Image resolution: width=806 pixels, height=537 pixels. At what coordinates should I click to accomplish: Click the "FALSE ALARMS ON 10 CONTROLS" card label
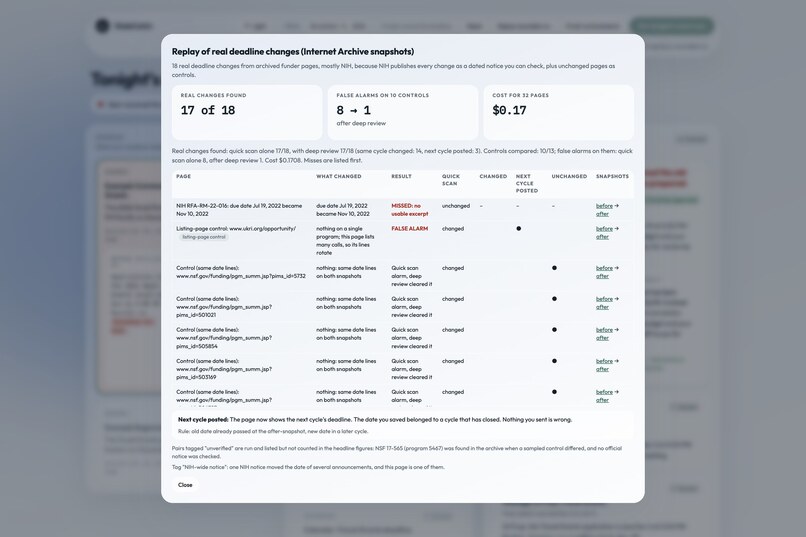[x=382, y=95]
